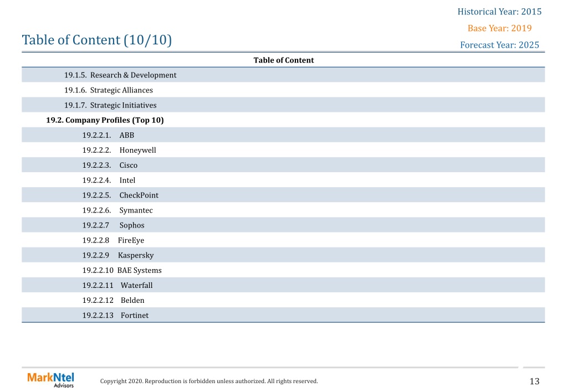Select row '19.1.7. Strategic Initiatives'
Viewport: 567px width, 392px height.
284,105
